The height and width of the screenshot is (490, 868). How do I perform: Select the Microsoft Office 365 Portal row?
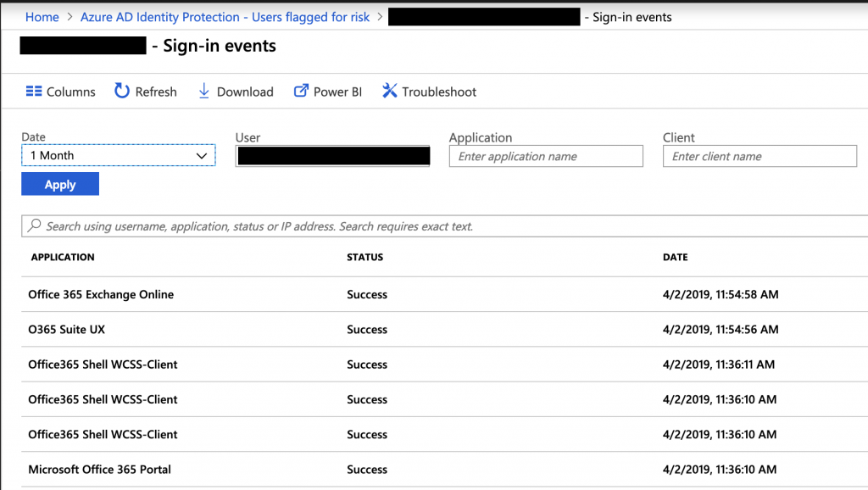(x=444, y=470)
